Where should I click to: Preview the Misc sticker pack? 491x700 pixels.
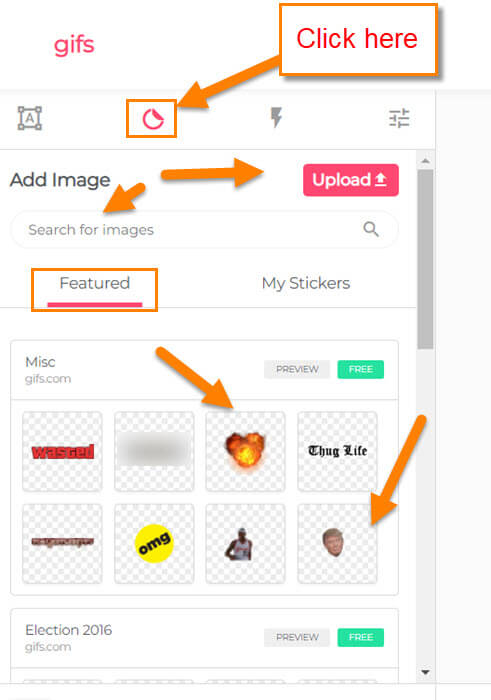[x=297, y=369]
